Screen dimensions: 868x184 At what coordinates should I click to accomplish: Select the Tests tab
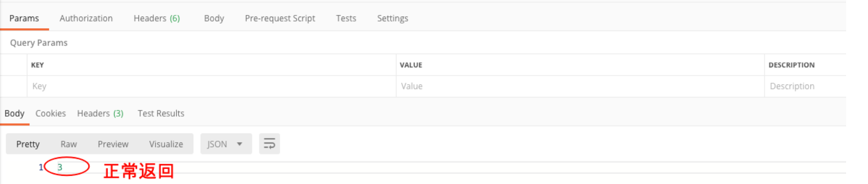[346, 18]
